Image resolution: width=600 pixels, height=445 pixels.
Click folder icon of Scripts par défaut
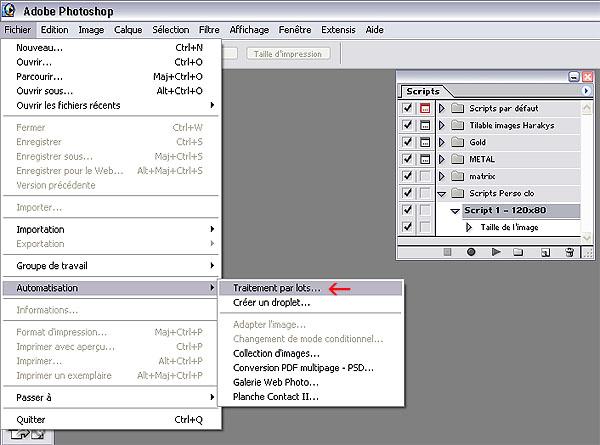(x=457, y=108)
